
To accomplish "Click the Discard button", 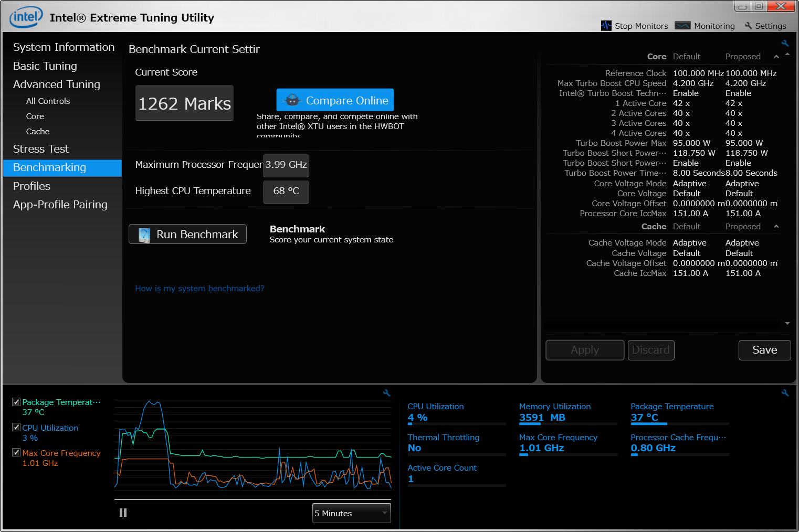I will pyautogui.click(x=651, y=350).
